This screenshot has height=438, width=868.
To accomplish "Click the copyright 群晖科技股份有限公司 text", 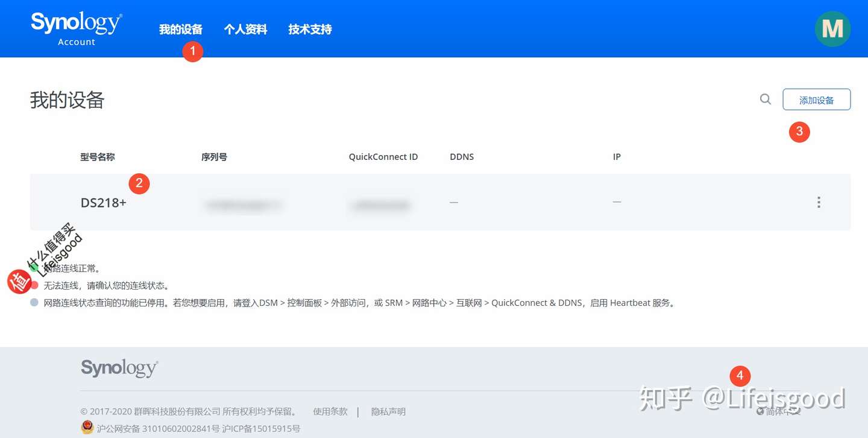I will [190, 411].
